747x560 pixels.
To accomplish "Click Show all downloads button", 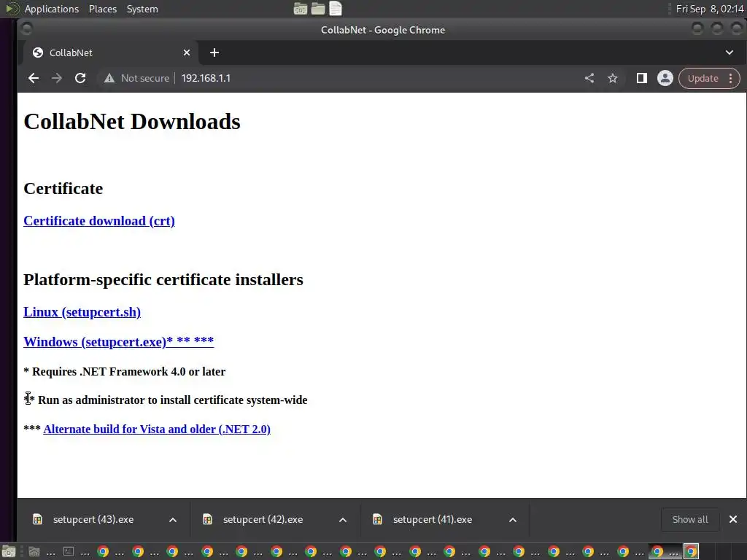I will 690,519.
